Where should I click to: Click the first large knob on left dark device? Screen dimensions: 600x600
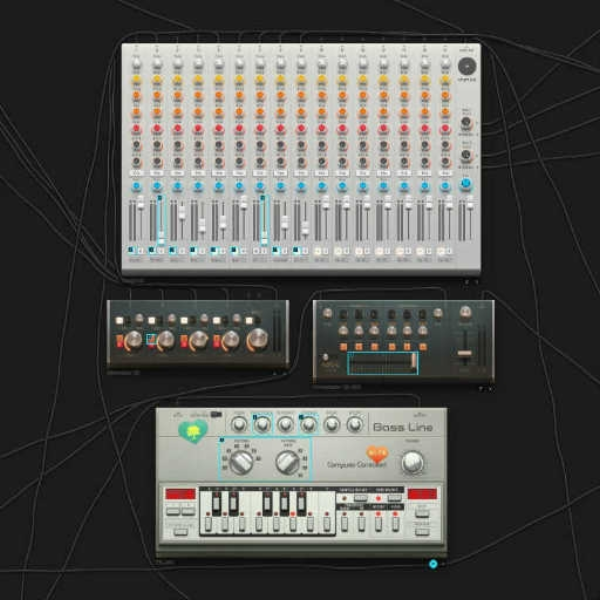(134, 340)
